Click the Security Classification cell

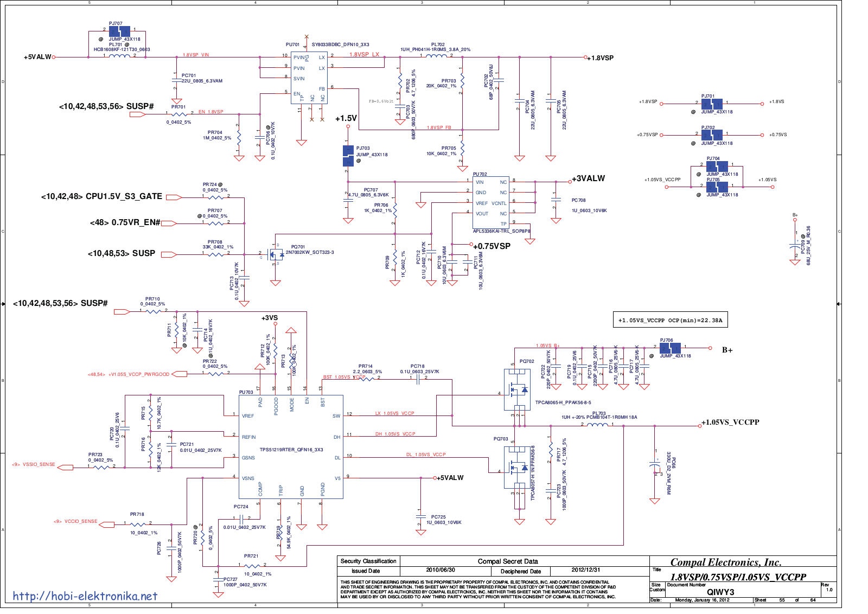point(368,561)
